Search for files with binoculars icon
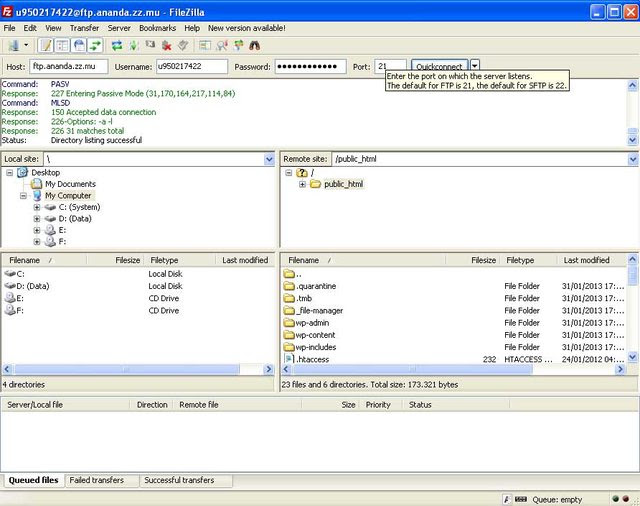 click(x=255, y=45)
